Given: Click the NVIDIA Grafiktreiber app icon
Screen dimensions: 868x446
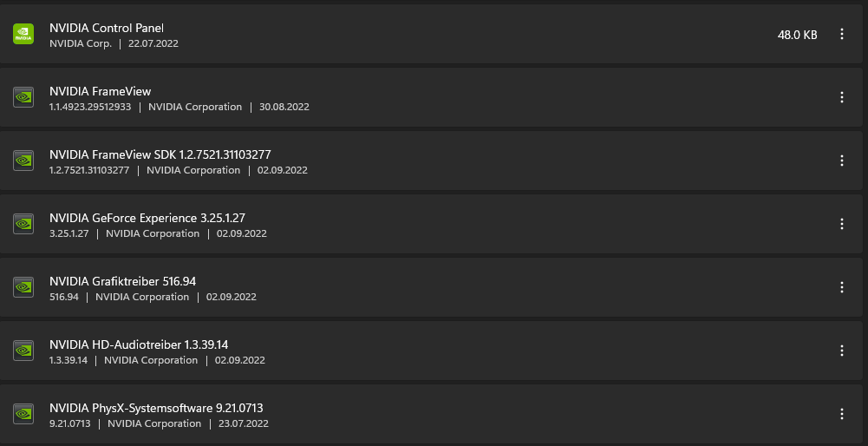Looking at the screenshot, I should pos(23,287).
